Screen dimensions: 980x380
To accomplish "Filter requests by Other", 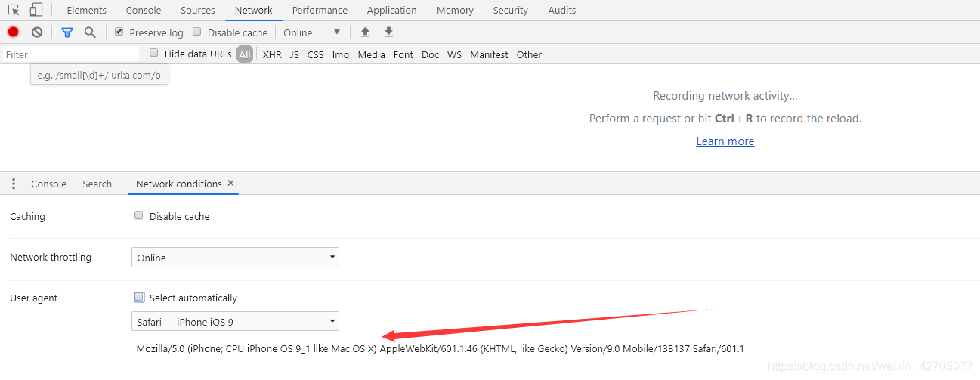I will pyautogui.click(x=530, y=54).
